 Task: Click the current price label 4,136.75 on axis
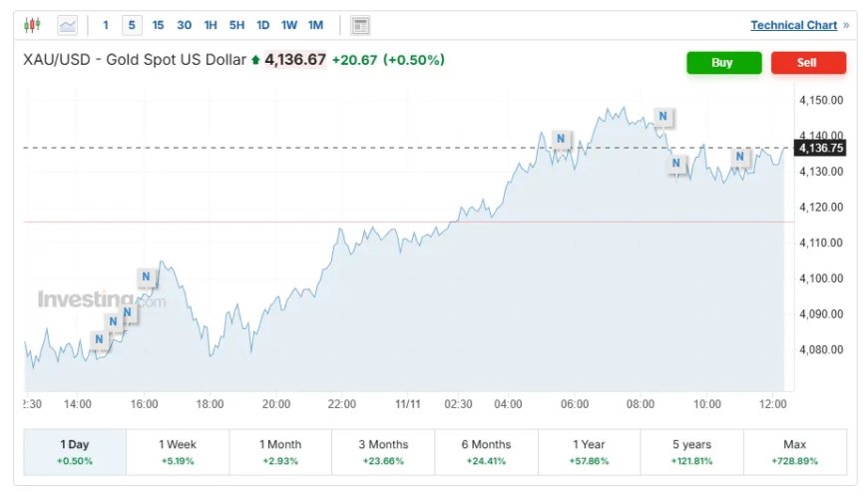[820, 148]
